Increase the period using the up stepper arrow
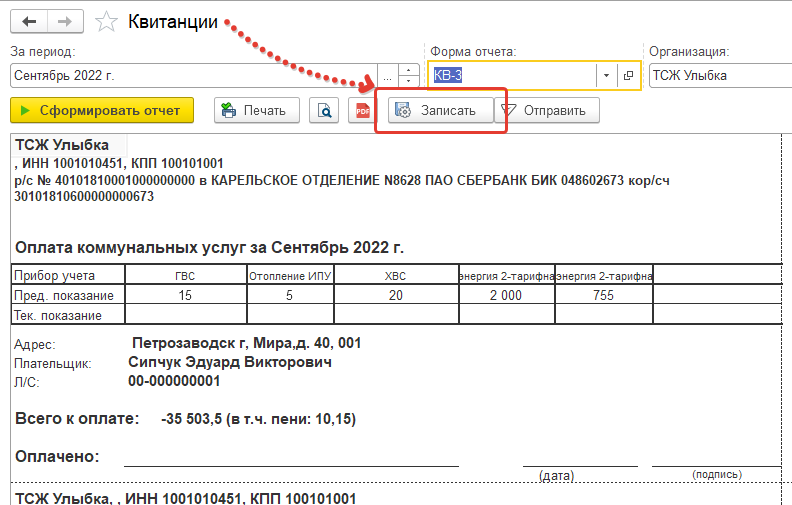The height and width of the screenshot is (505, 792). point(409,70)
